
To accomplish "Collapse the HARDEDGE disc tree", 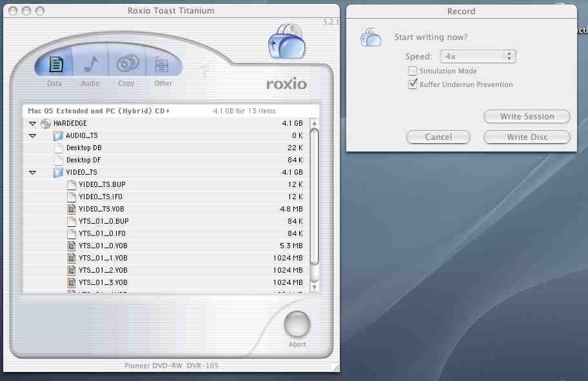I will pos(33,123).
